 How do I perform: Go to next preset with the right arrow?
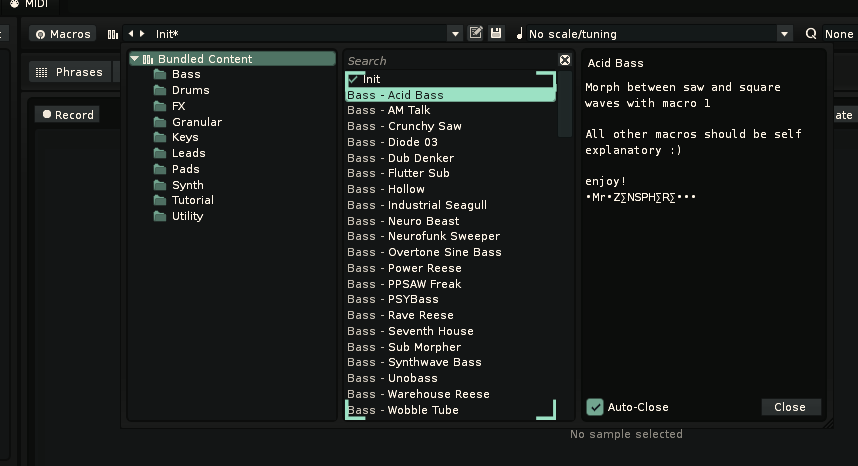(x=142, y=34)
